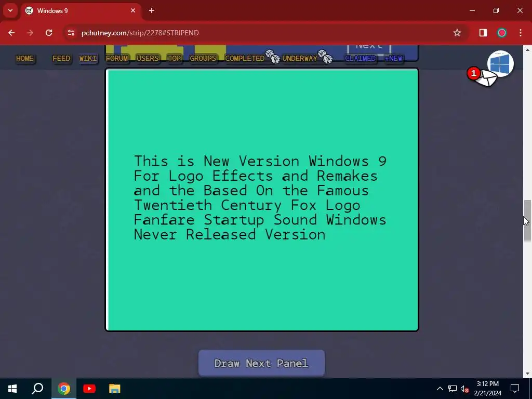Image resolution: width=532 pixels, height=399 pixels.
Task: Open COMPLETED strips link
Action: pyautogui.click(x=245, y=58)
